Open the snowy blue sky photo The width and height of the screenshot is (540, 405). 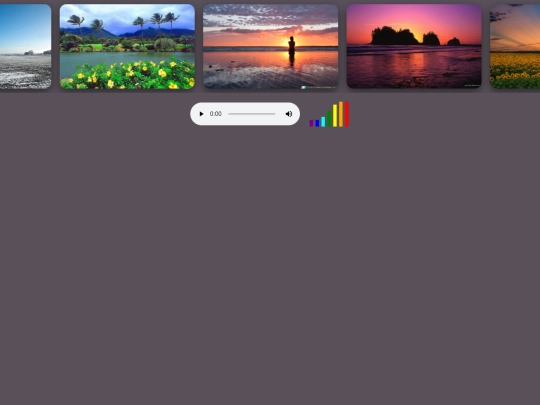tap(25, 46)
